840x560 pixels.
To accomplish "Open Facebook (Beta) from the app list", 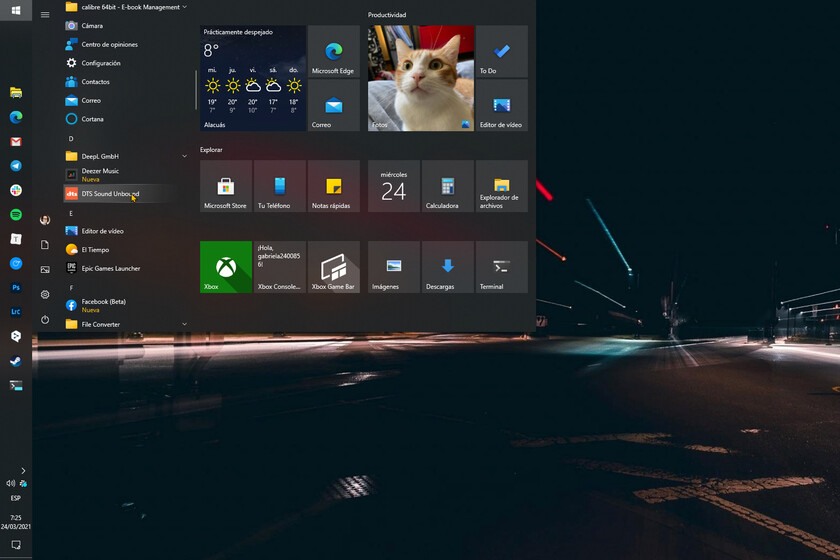I will pos(126,305).
